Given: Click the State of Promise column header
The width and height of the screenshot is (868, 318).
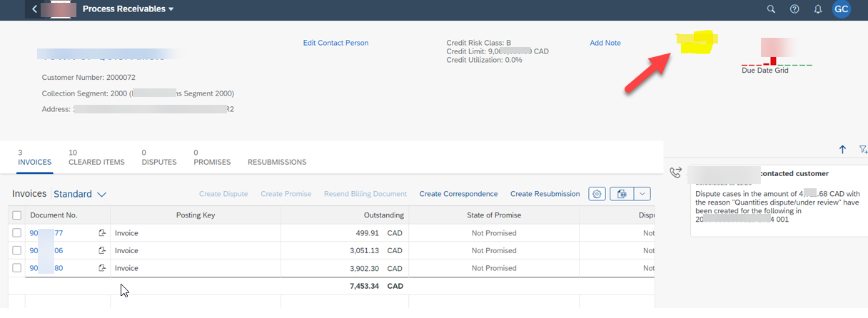Looking at the screenshot, I should pos(494,215).
